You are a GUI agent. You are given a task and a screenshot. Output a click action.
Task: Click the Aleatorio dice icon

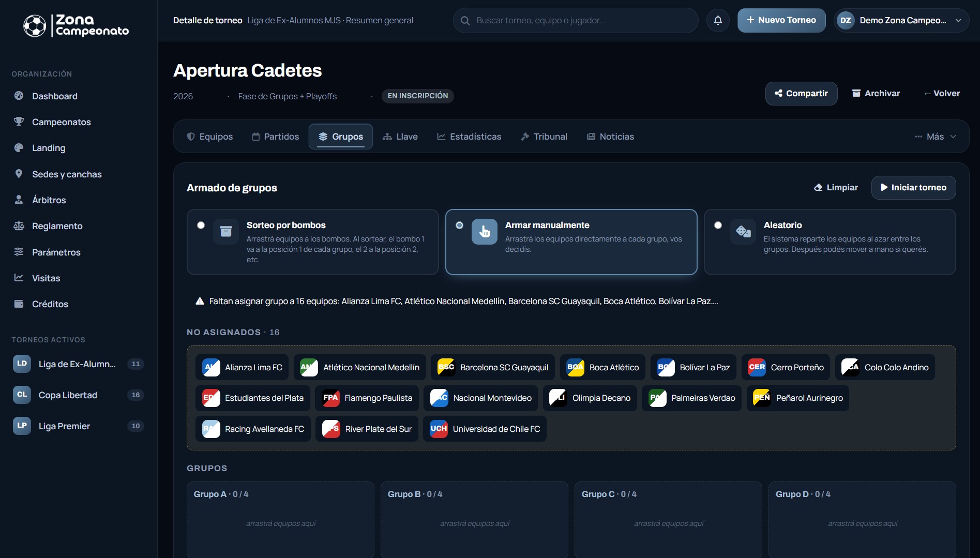[743, 231]
